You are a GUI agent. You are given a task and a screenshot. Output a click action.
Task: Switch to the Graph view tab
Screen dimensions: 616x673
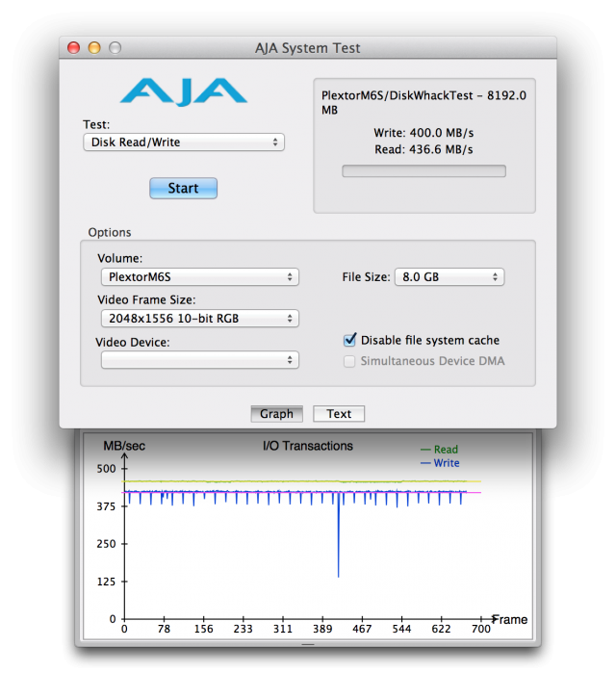(x=276, y=414)
